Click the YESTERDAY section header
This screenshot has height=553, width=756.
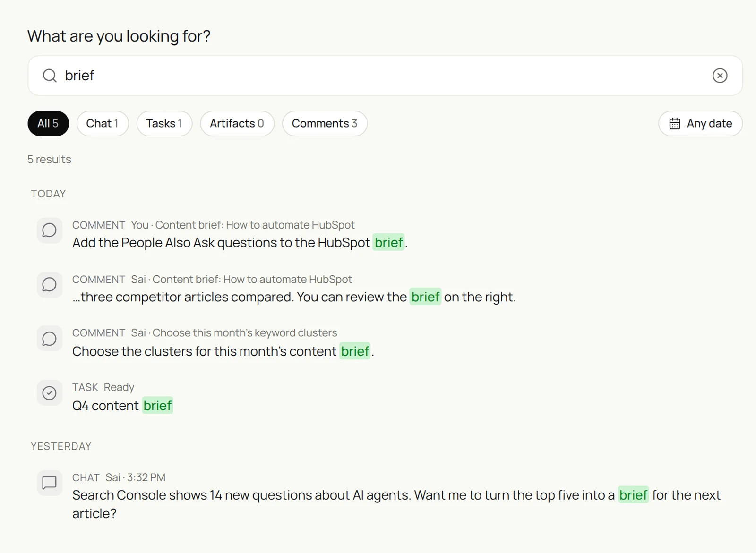click(x=61, y=447)
